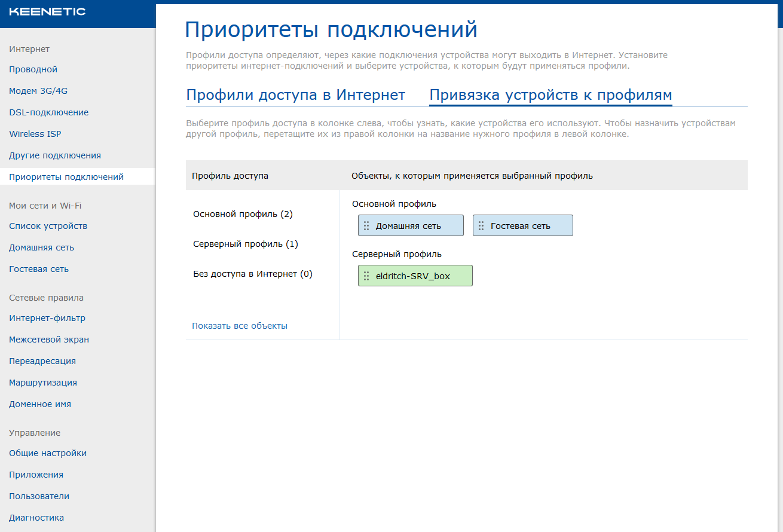The height and width of the screenshot is (532, 783).
Task: Open Диагностика page
Action: (36, 518)
